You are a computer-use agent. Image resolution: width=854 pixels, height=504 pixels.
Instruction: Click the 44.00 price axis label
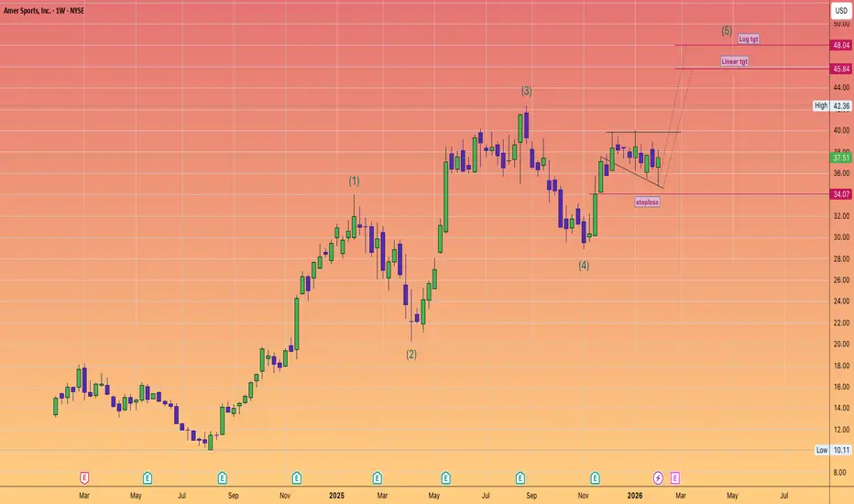coord(841,87)
